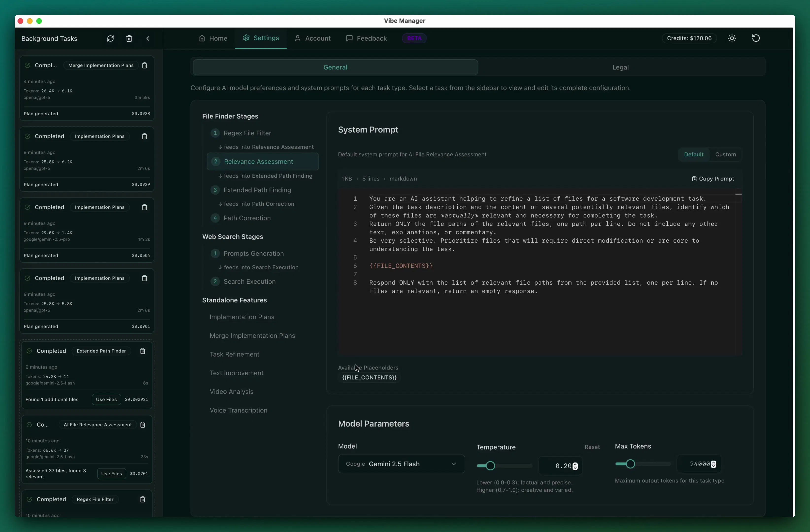Delete the Extended Path Finder task
This screenshot has height=532, width=810.
pos(143,351)
